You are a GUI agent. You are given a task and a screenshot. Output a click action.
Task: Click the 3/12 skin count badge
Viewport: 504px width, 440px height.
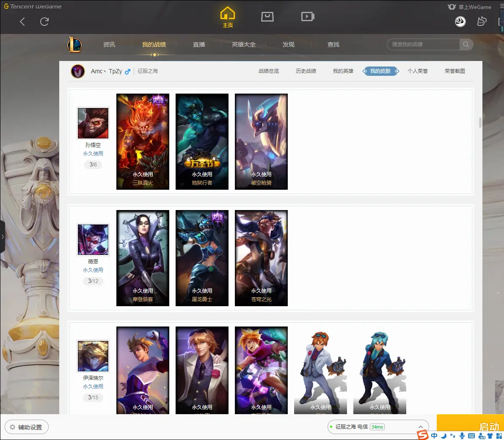[x=93, y=281]
